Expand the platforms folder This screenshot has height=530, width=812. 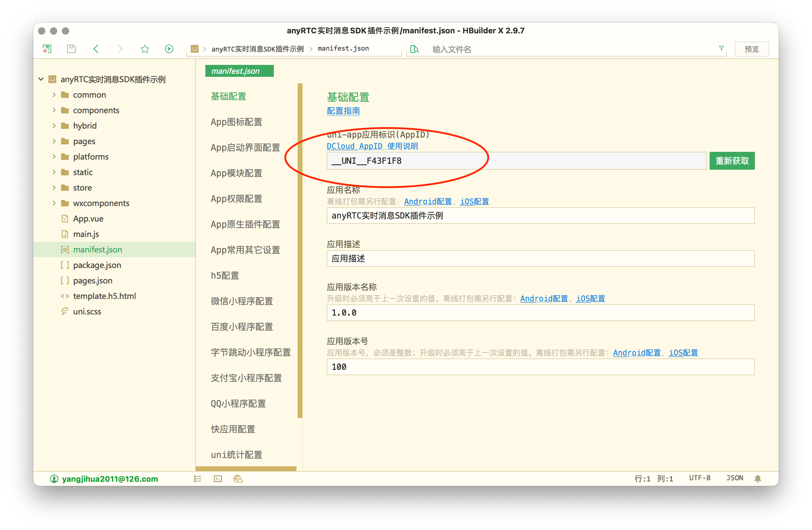click(x=54, y=157)
